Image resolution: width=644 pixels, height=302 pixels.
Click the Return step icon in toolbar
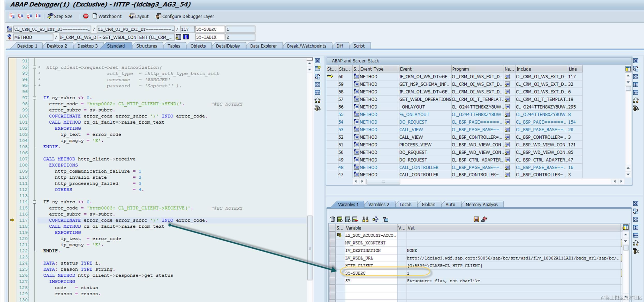click(x=29, y=16)
